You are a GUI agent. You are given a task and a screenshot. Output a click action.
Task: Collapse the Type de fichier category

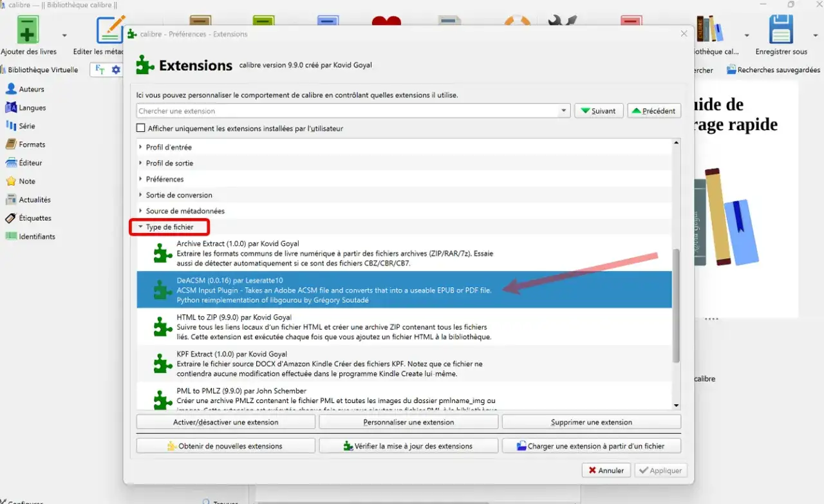141,227
